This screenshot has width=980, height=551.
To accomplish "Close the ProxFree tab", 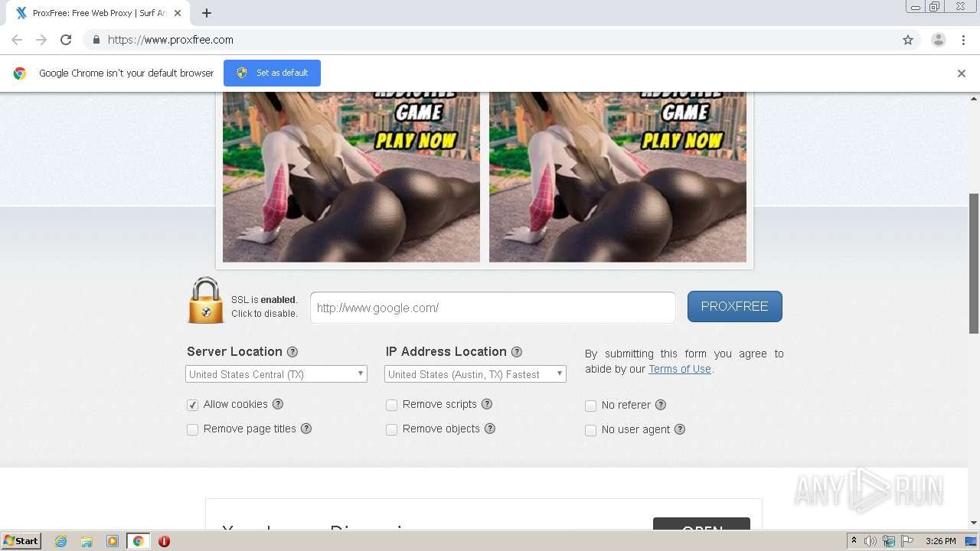I will [x=178, y=13].
